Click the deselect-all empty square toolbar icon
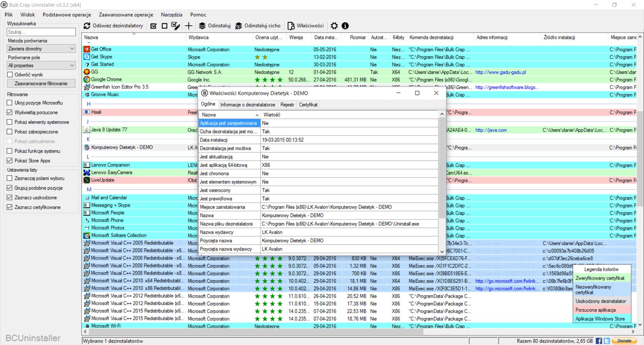 (164, 26)
